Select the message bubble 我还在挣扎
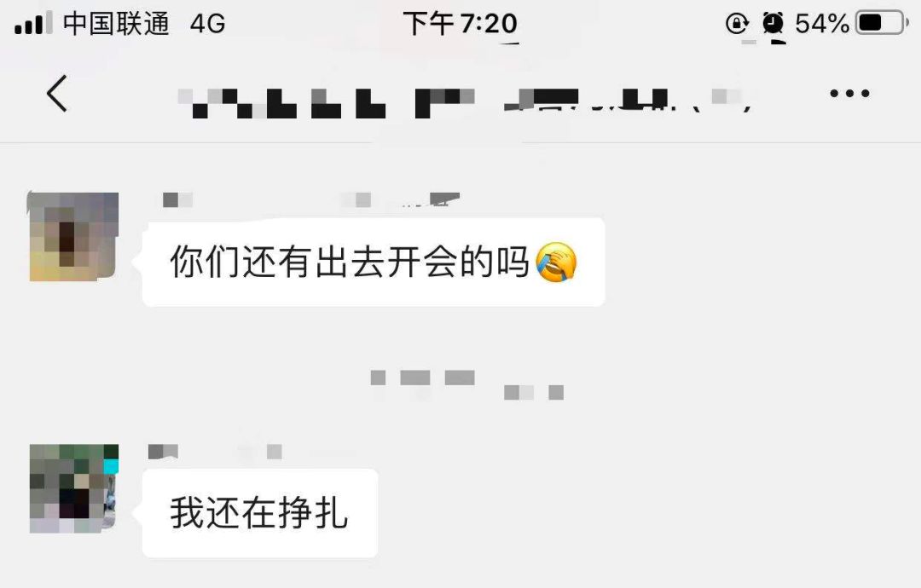 (x=260, y=513)
